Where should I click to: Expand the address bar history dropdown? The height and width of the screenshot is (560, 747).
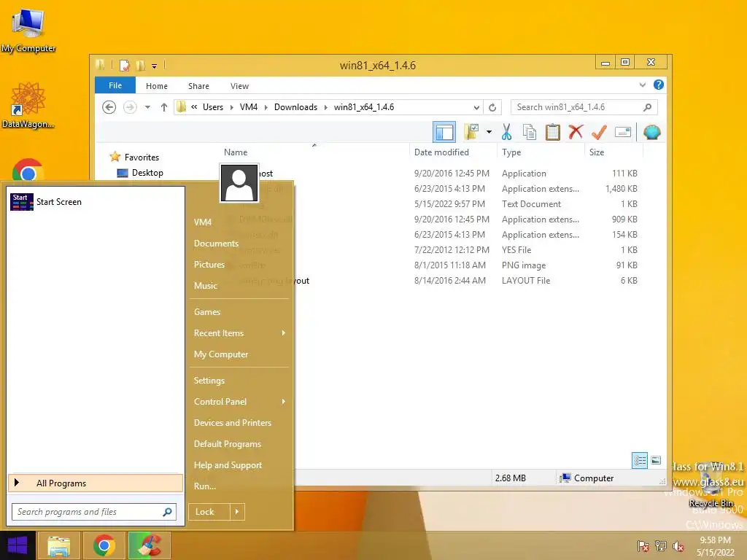point(476,107)
